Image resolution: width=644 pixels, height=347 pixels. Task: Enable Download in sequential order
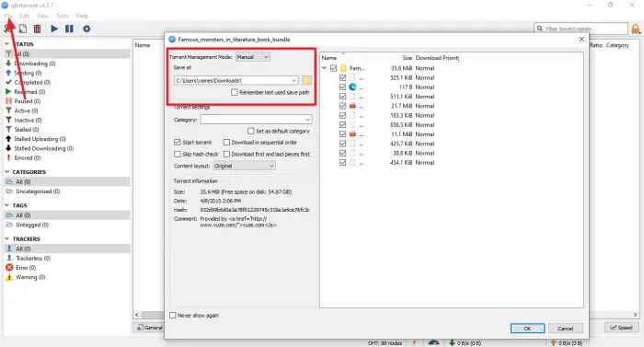[226, 143]
